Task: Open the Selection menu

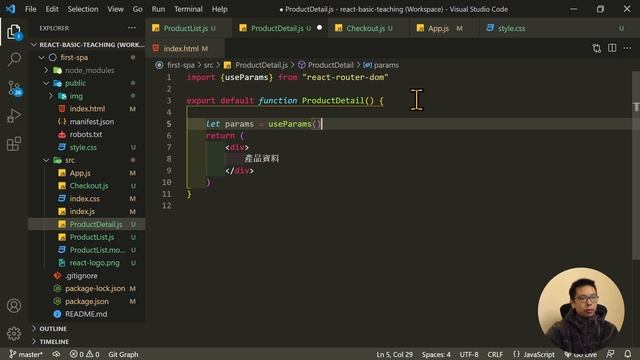Action: point(83,9)
